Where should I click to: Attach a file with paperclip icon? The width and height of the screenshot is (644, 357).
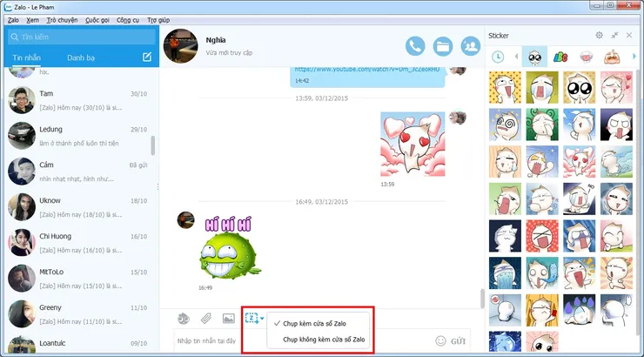point(206,319)
